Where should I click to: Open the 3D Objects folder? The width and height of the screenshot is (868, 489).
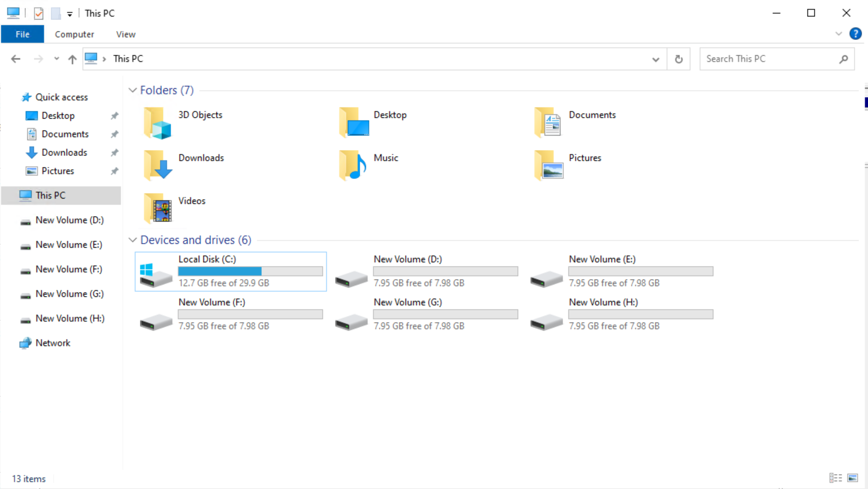tap(200, 115)
